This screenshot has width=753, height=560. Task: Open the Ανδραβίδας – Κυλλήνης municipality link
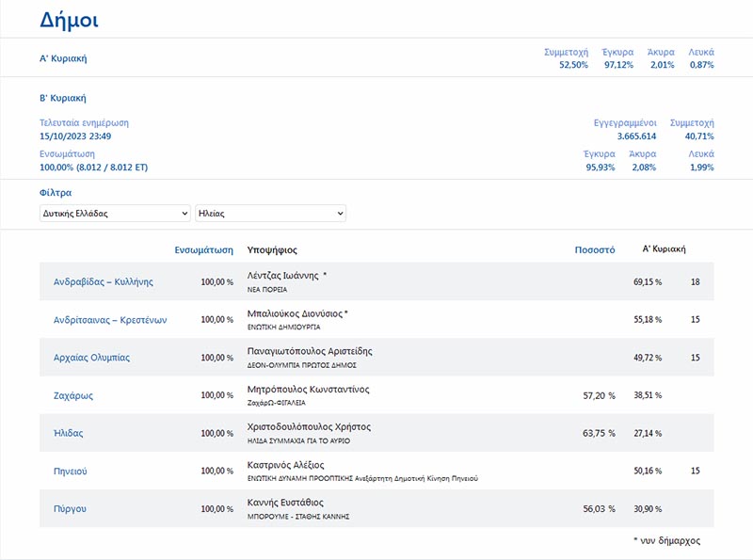[x=103, y=281]
